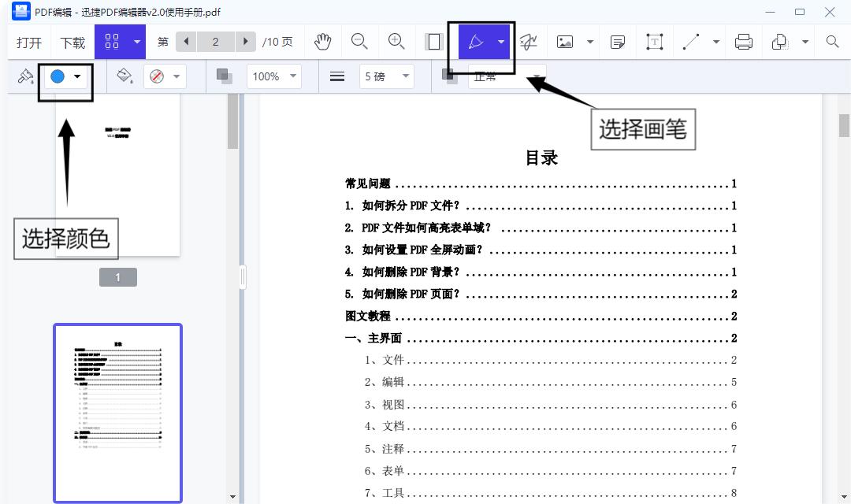Open the sticky Note annotation tool
The width and height of the screenshot is (851, 504).
[x=616, y=41]
